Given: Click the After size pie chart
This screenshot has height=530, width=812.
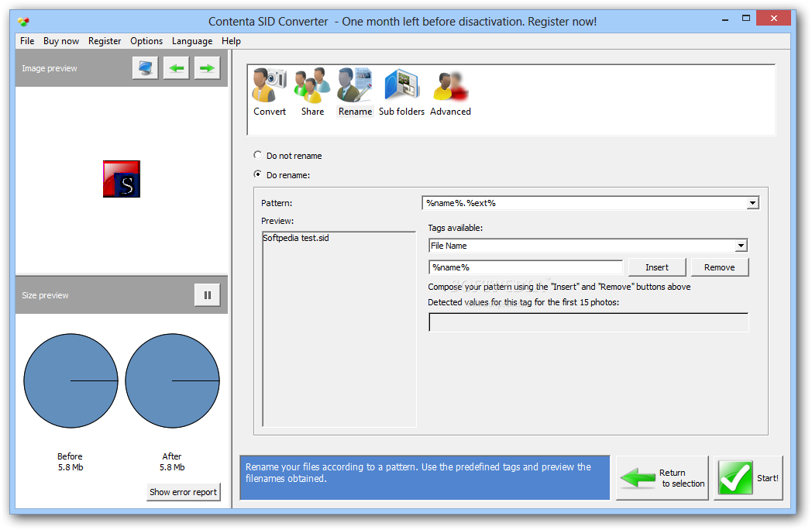Looking at the screenshot, I should [x=173, y=380].
